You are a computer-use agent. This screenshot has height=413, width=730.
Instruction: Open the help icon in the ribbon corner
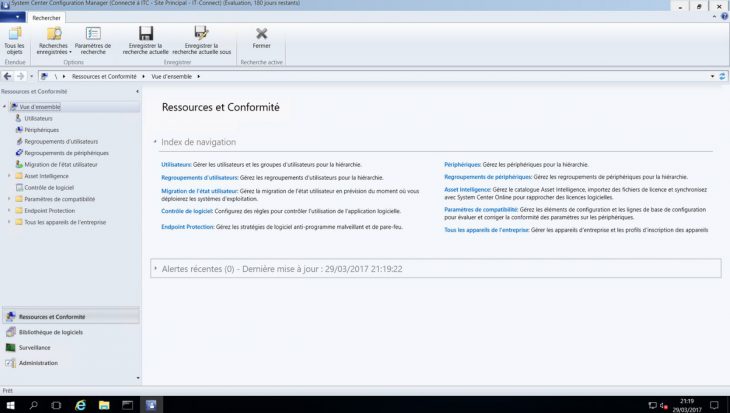tap(722, 18)
